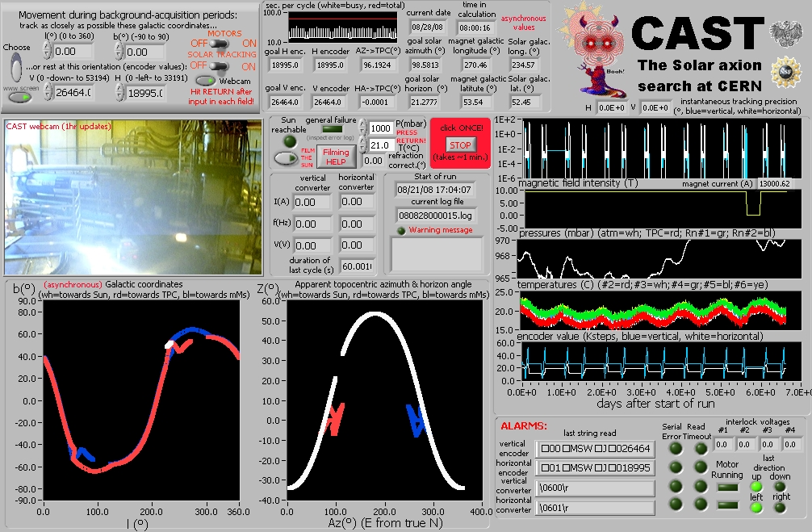Click the vertical encoder Read Timeout LED
This screenshot has width=812, height=532.
click(x=701, y=449)
